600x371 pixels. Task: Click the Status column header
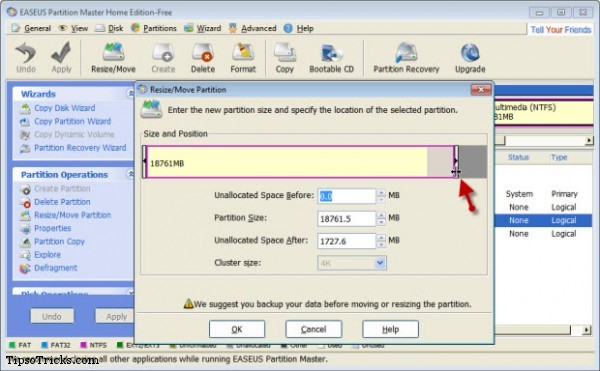(518, 158)
